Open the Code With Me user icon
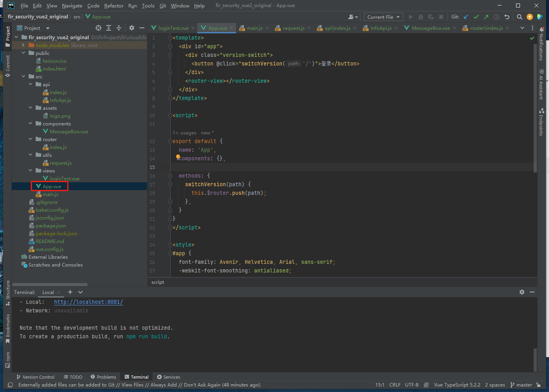The width and height of the screenshot is (549, 392). 353,17
